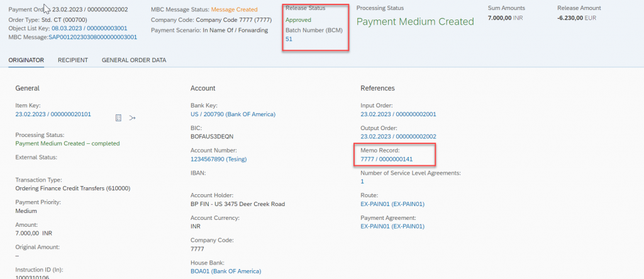Click the Amount value 7.000,00 INR under General

34,234
